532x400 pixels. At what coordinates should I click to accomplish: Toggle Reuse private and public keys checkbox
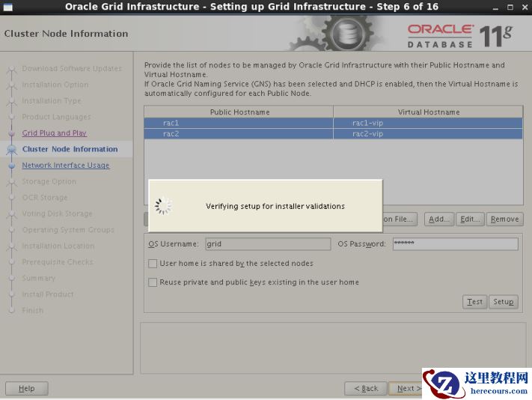coord(153,282)
